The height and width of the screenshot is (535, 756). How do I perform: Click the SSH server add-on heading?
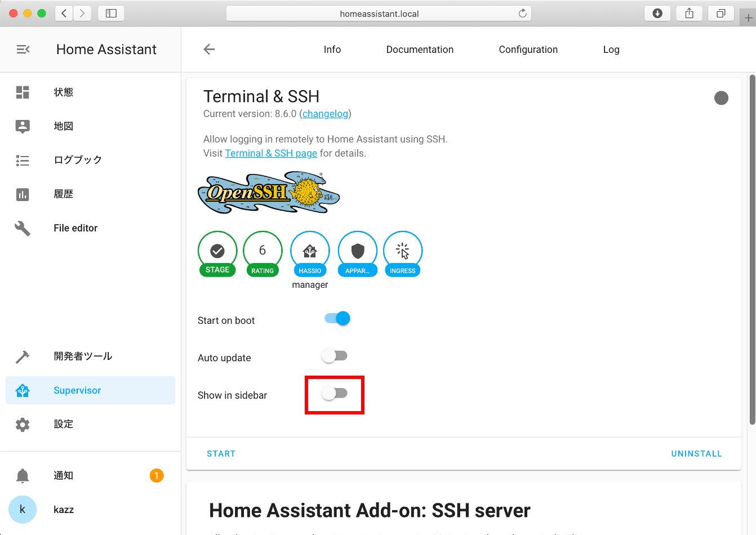point(370,510)
